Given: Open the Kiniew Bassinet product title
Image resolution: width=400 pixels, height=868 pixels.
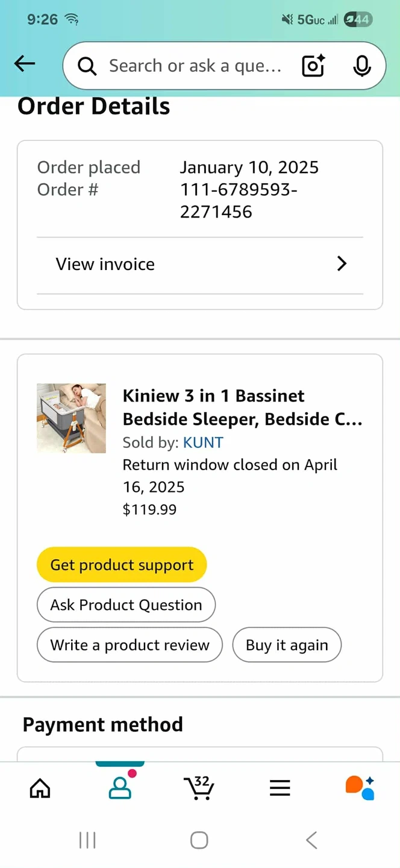Looking at the screenshot, I should tap(242, 407).
